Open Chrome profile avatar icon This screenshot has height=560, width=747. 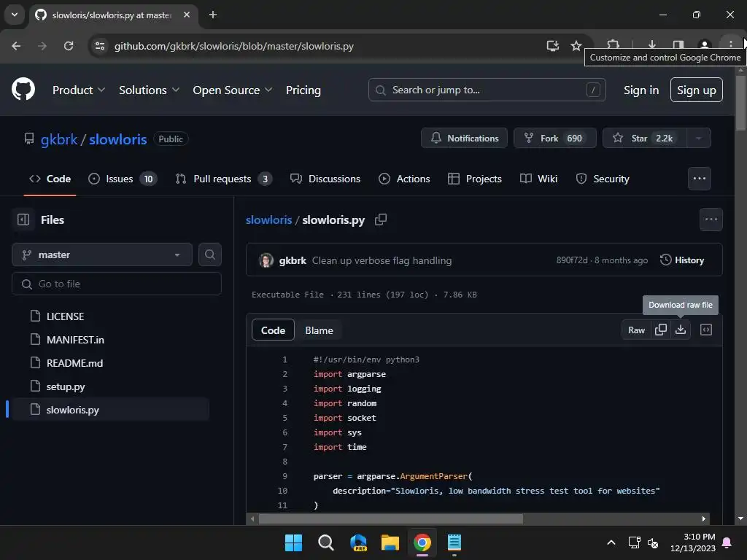pos(704,46)
